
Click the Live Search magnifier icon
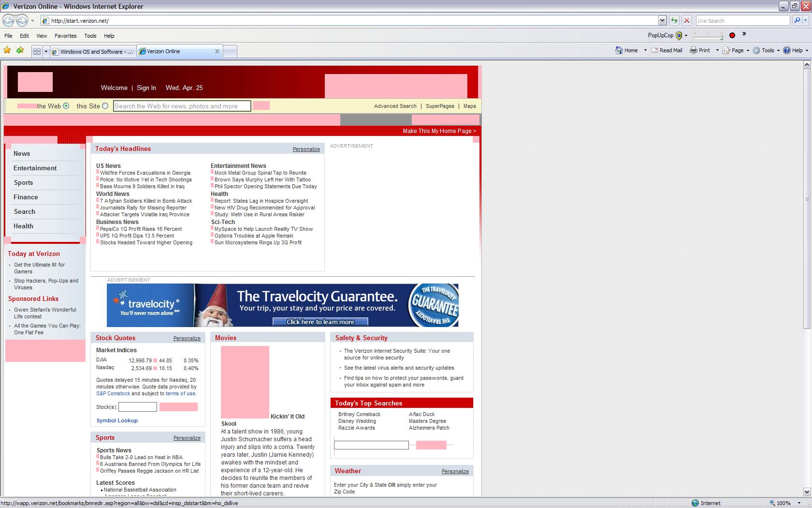(797, 20)
